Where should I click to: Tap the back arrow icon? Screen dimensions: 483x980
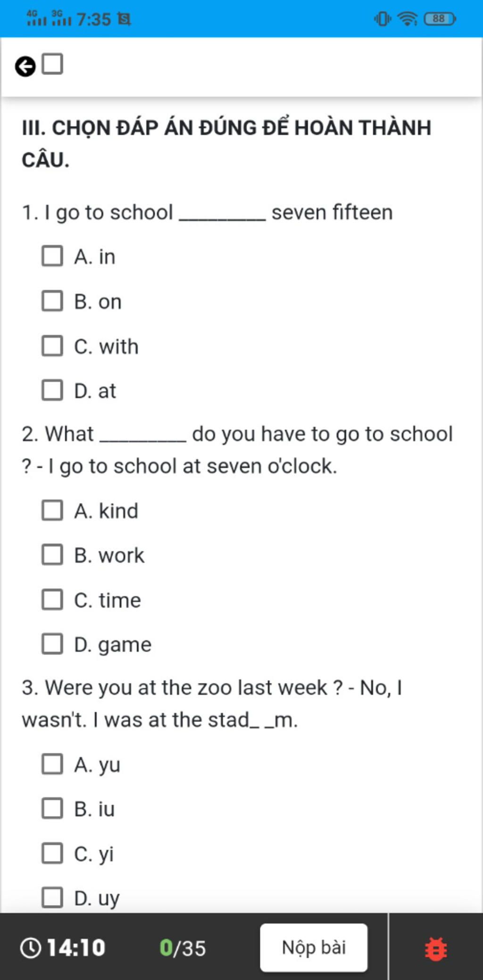pos(25,67)
